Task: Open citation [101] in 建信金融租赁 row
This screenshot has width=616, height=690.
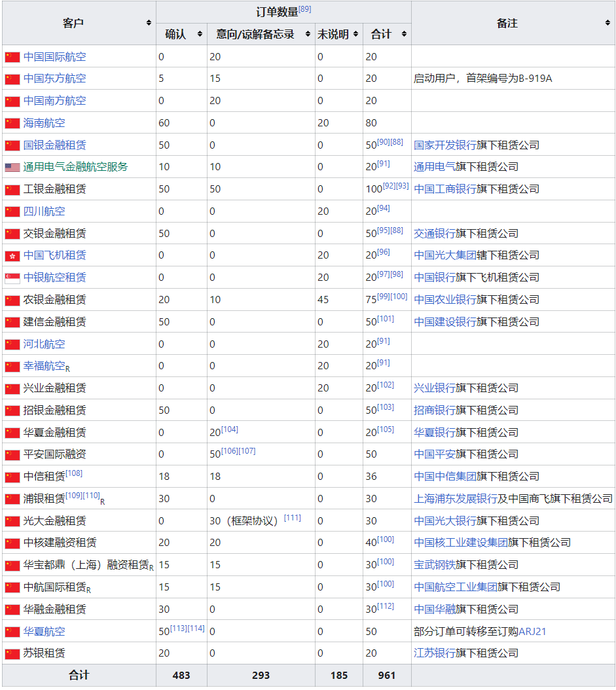Action: [x=386, y=319]
